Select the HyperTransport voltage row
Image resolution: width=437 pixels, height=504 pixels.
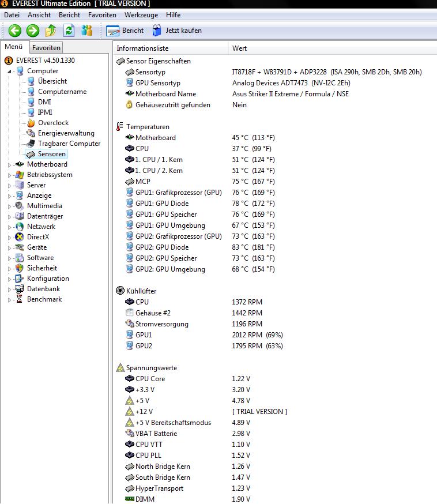(x=187, y=488)
